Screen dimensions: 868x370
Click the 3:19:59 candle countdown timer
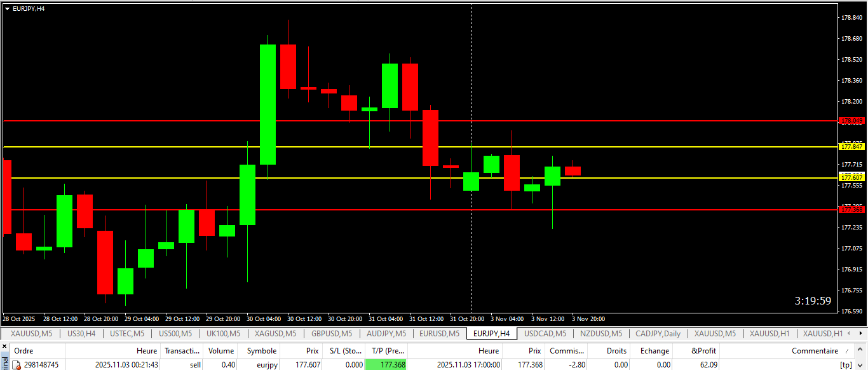pos(813,301)
